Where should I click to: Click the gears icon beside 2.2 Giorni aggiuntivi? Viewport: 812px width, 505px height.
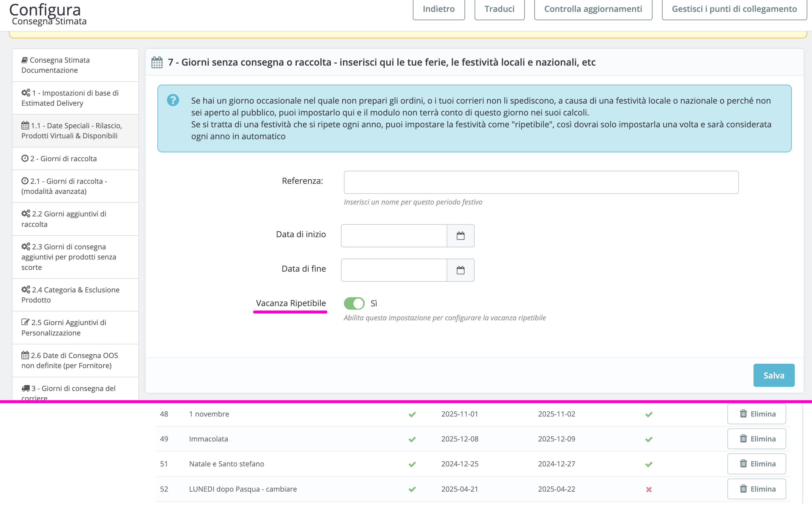(26, 213)
